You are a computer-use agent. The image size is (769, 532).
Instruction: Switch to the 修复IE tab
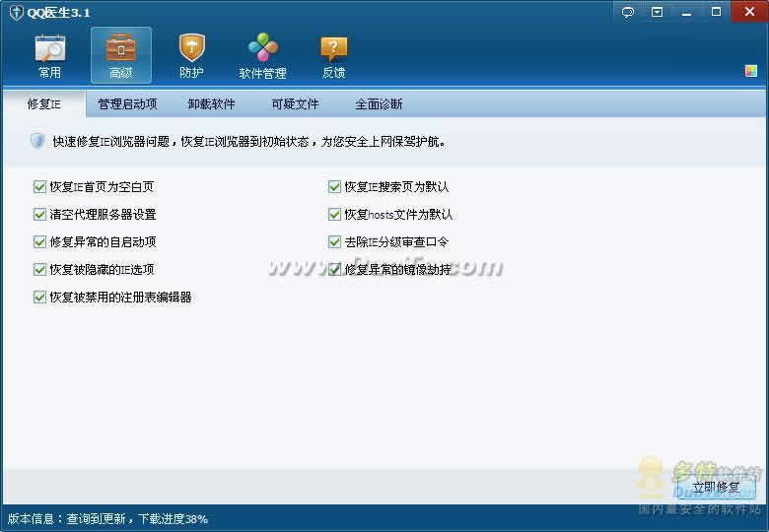point(44,103)
